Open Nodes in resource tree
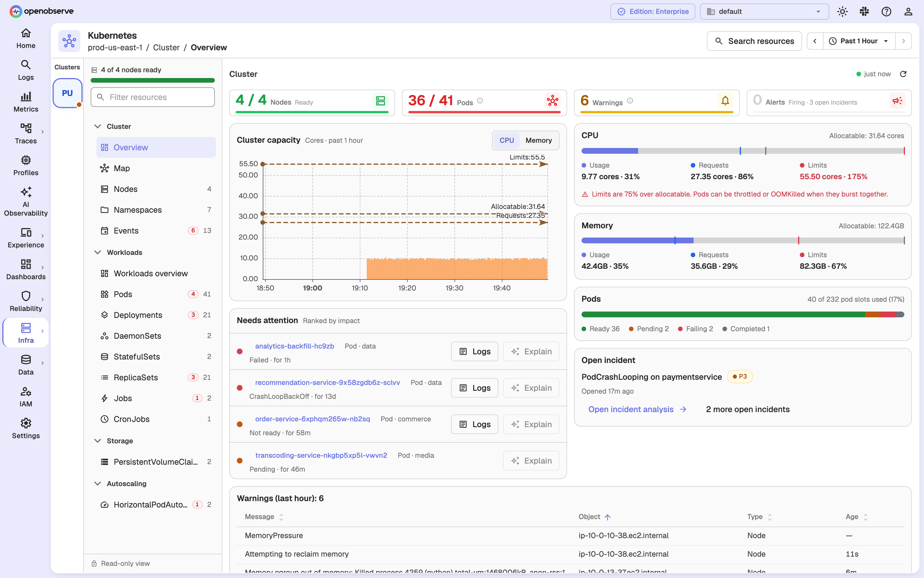Viewport: 924px width, 578px height. point(156,189)
